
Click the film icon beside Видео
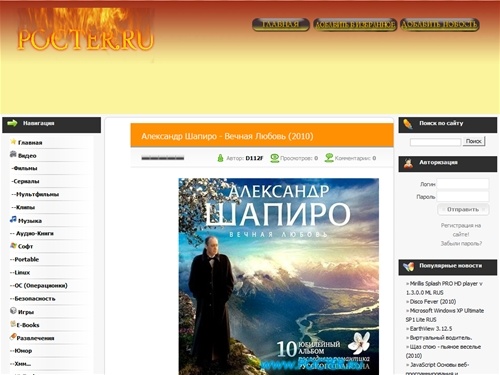pyautogui.click(x=13, y=154)
